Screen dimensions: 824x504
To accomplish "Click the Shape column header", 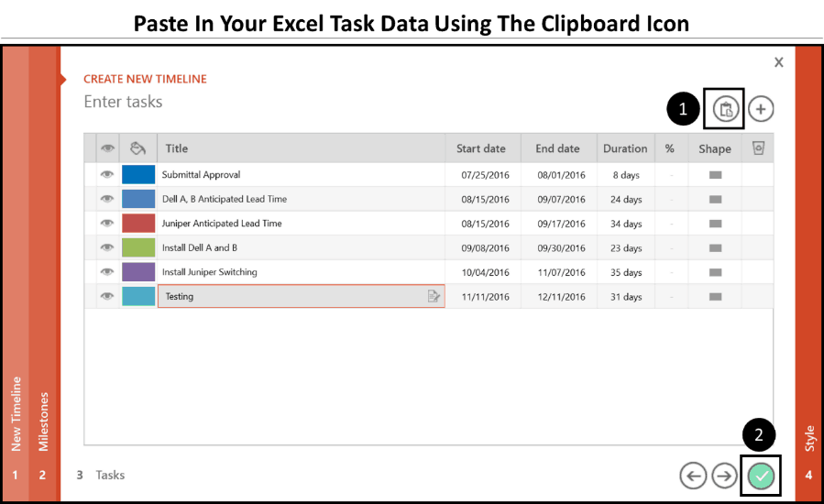I will (715, 148).
